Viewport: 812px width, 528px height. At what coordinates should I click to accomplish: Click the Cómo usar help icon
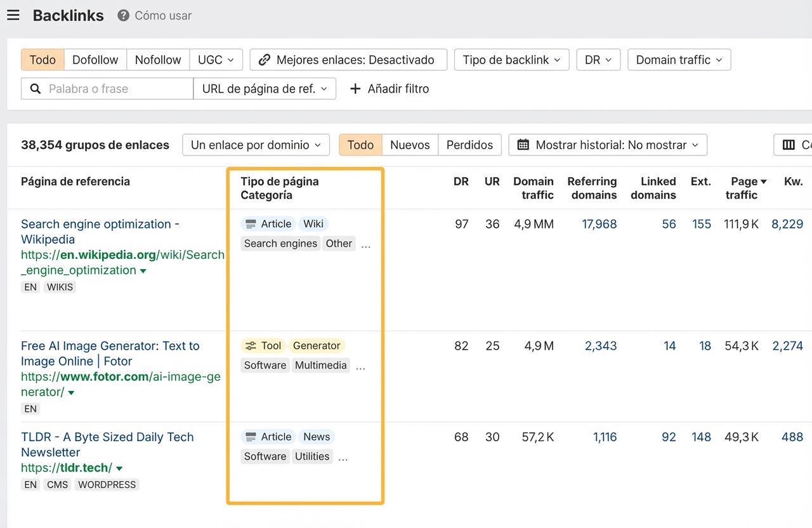click(123, 16)
